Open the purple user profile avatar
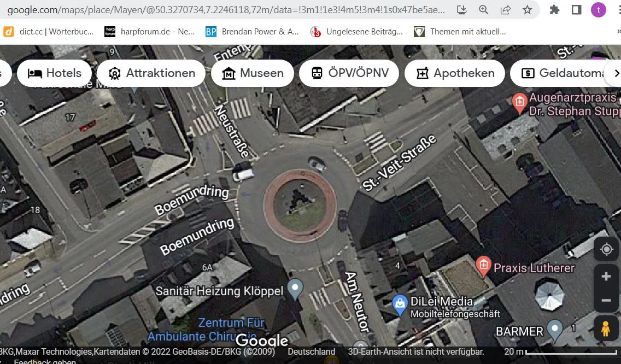This screenshot has width=621, height=364. click(599, 10)
